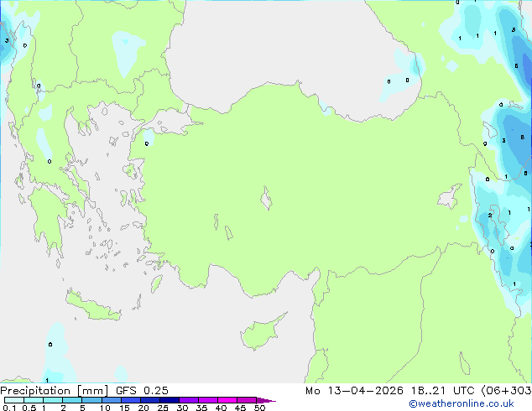Image resolution: width=532 pixels, height=411 pixels.
Task: Click the legend swatch between 5 and 10
Action: pos(91,400)
